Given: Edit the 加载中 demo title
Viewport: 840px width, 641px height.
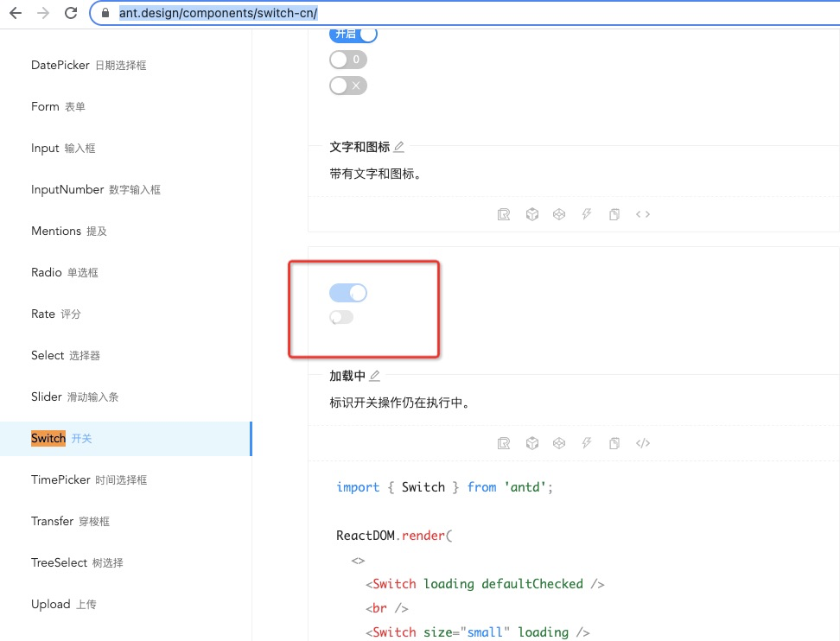Looking at the screenshot, I should tap(375, 376).
